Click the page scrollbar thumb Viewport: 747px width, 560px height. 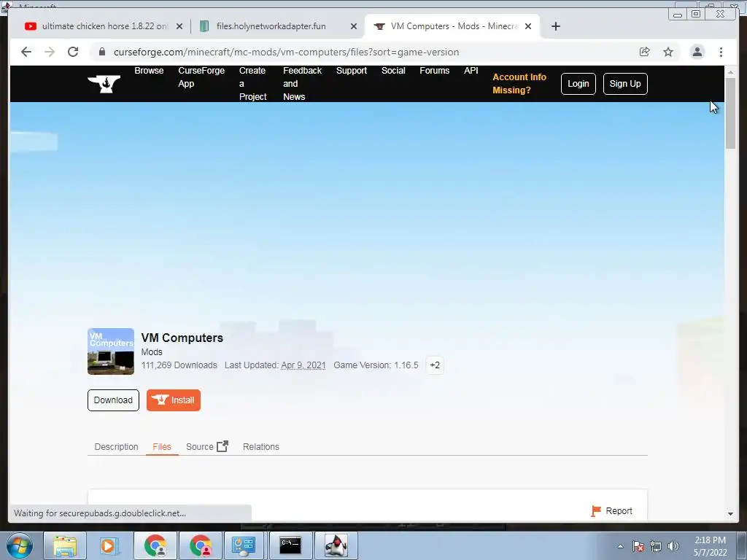[x=730, y=113]
